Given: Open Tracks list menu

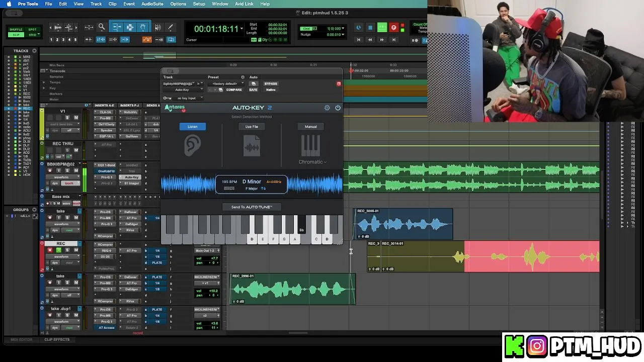Looking at the screenshot, I should coord(34,51).
